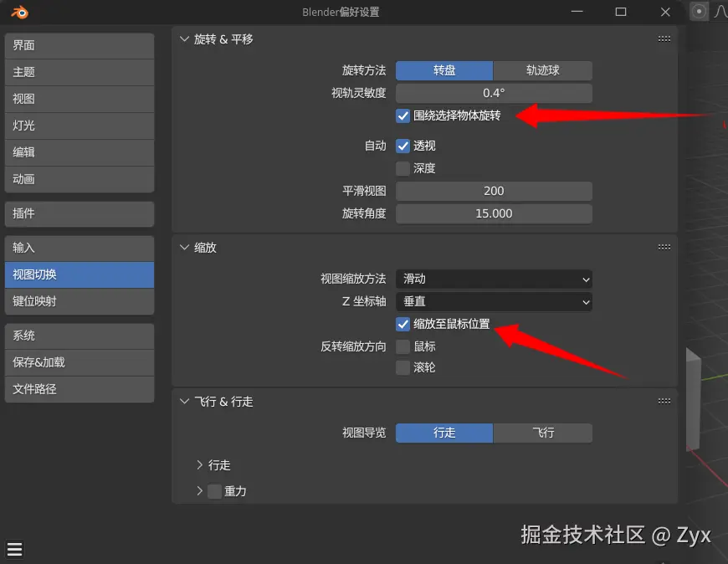Open the 键位映射 preferences tab

point(79,302)
